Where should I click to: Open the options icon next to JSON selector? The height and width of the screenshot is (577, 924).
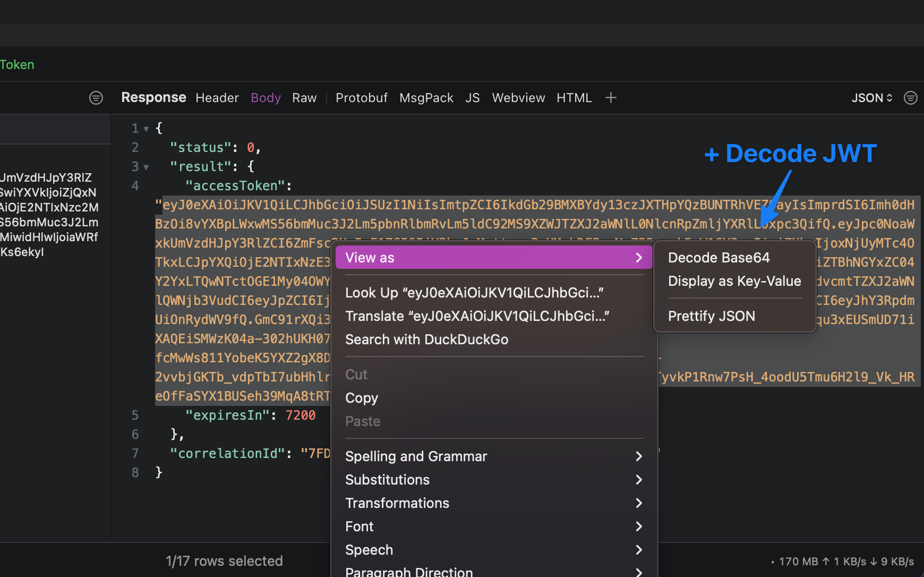910,98
